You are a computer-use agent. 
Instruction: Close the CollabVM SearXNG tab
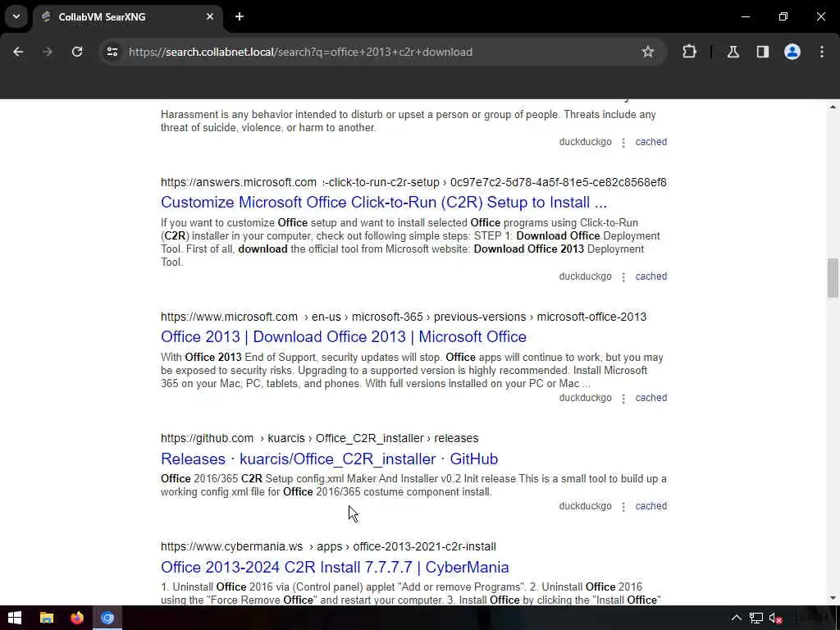[210, 16]
